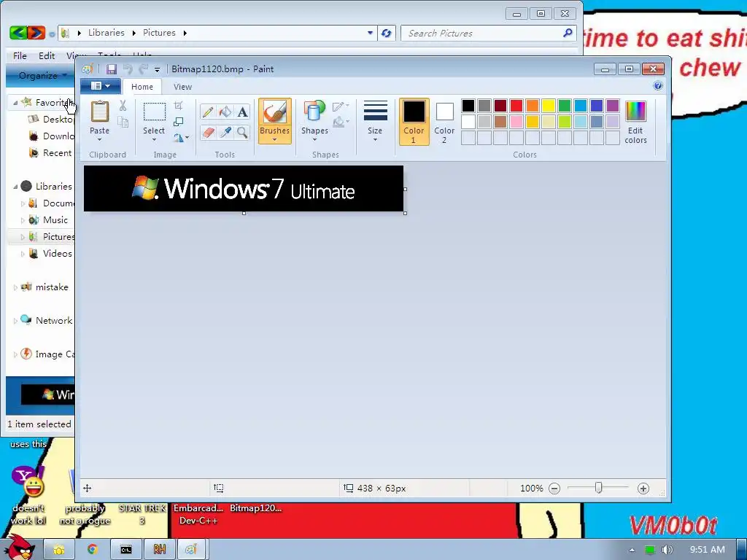Viewport: 747px width, 560px height.
Task: Open the File menu in Explorer
Action: click(x=20, y=55)
